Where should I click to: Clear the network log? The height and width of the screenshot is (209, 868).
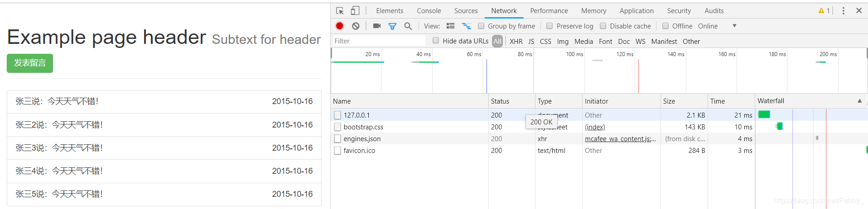coord(356,26)
